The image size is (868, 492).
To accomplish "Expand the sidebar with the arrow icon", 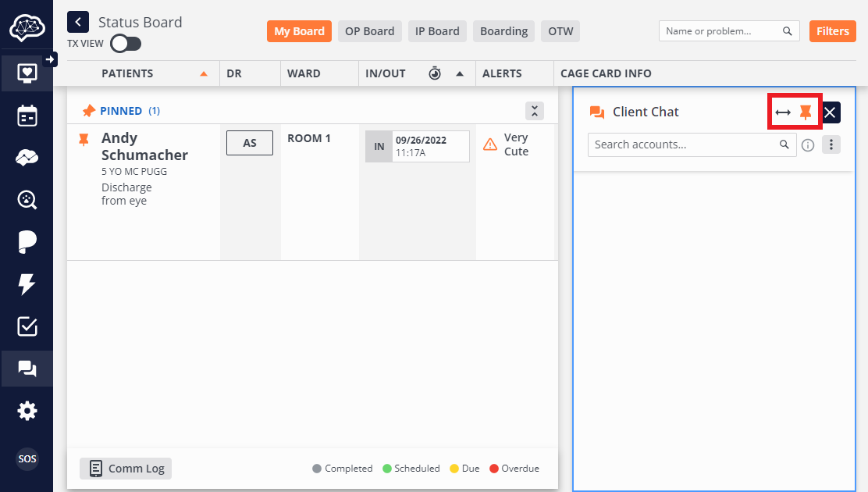I will (51, 59).
